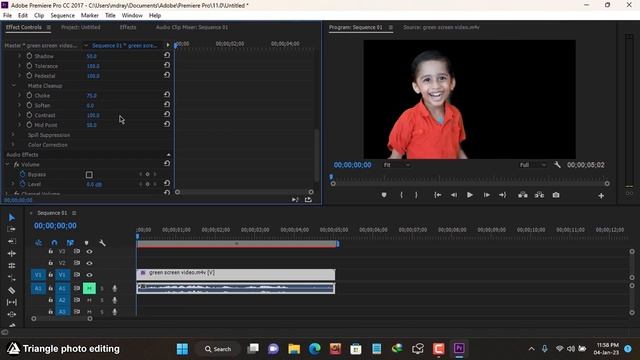The height and width of the screenshot is (360, 640).
Task: Collapse the Volume audio effect
Action: pyautogui.click(x=7, y=164)
